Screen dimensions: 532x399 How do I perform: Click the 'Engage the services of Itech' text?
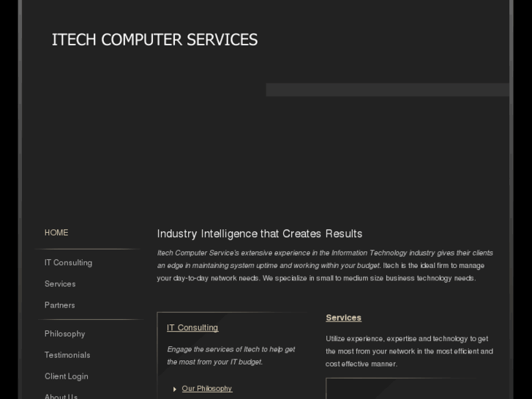pos(231,355)
